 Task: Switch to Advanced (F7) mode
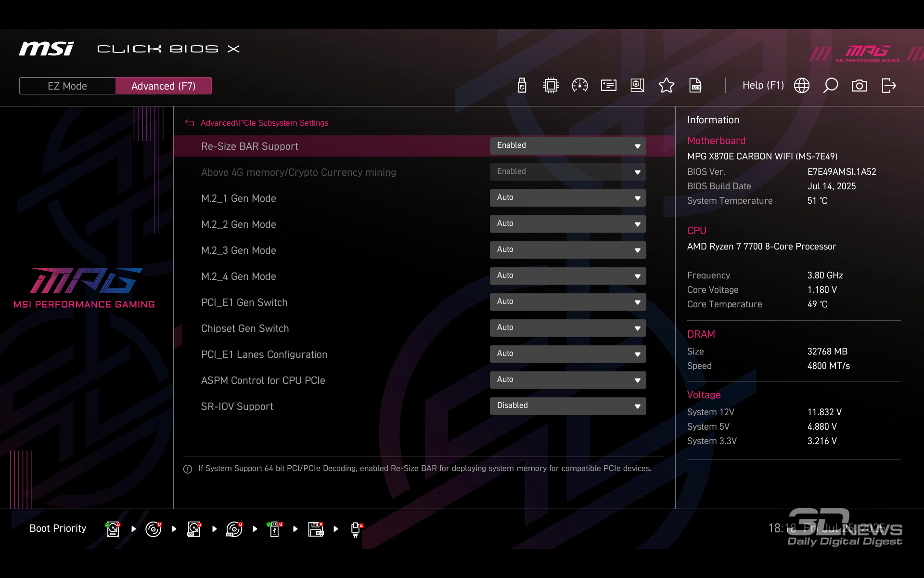tap(164, 86)
